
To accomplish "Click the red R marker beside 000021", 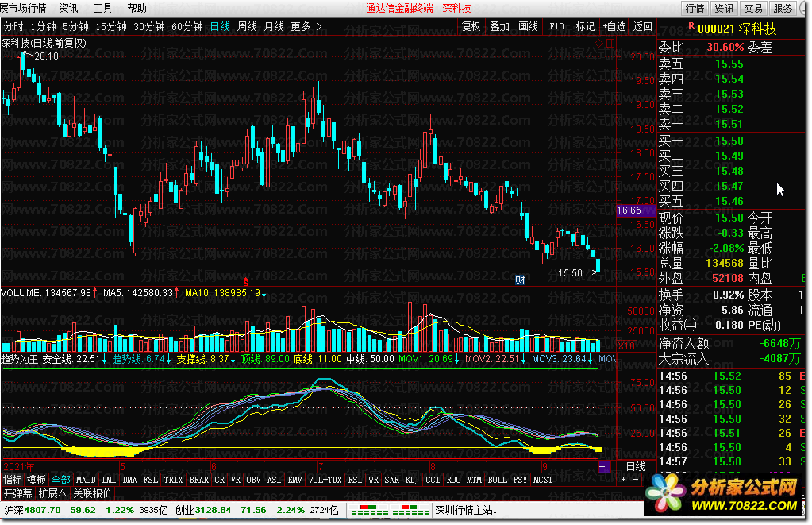I will point(691,25).
